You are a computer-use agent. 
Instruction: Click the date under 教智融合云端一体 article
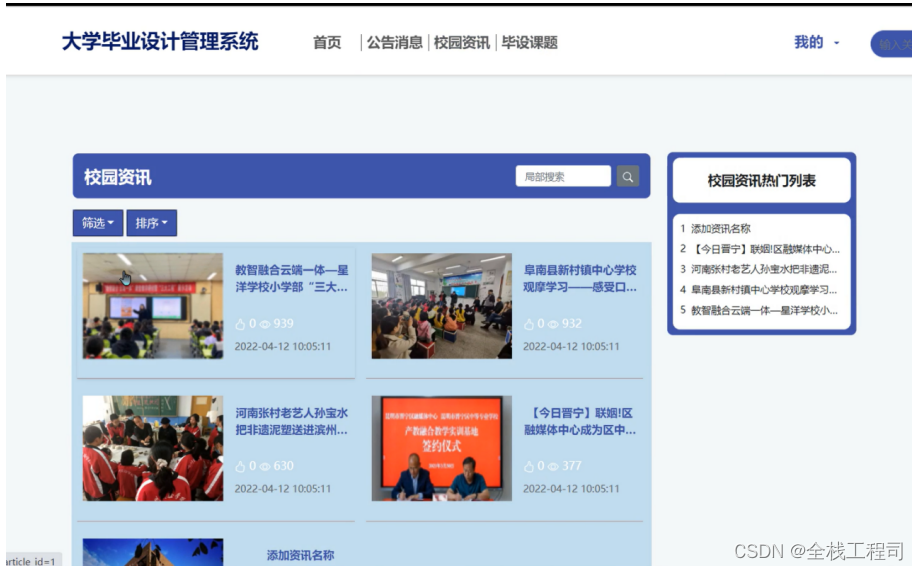[x=283, y=346]
